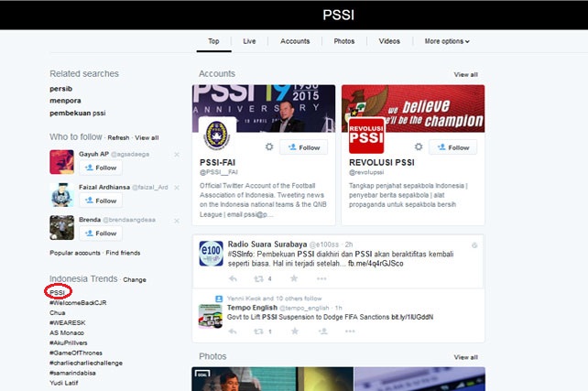The height and width of the screenshot is (391, 588).
Task: Reply to the Radio Suara Surabaya tweet
Action: (233, 278)
